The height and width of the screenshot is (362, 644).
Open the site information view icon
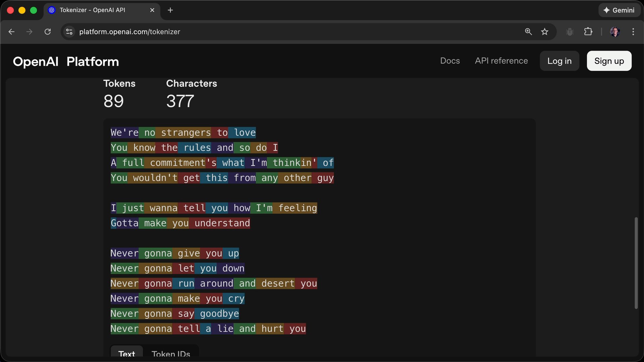pos(69,32)
